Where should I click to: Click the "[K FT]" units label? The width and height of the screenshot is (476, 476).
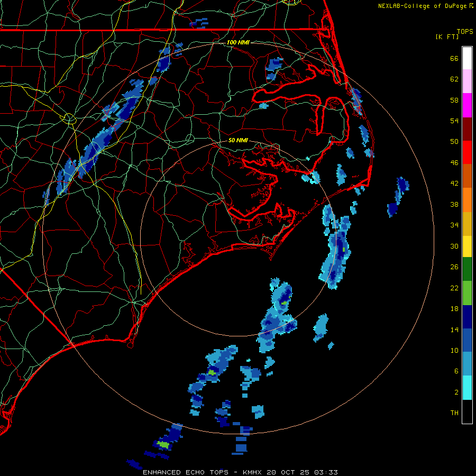point(447,36)
